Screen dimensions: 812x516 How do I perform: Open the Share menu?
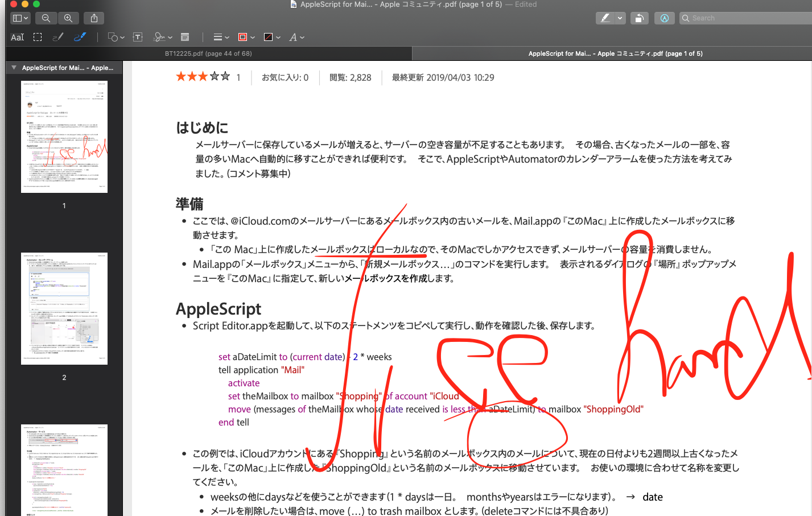click(x=94, y=18)
